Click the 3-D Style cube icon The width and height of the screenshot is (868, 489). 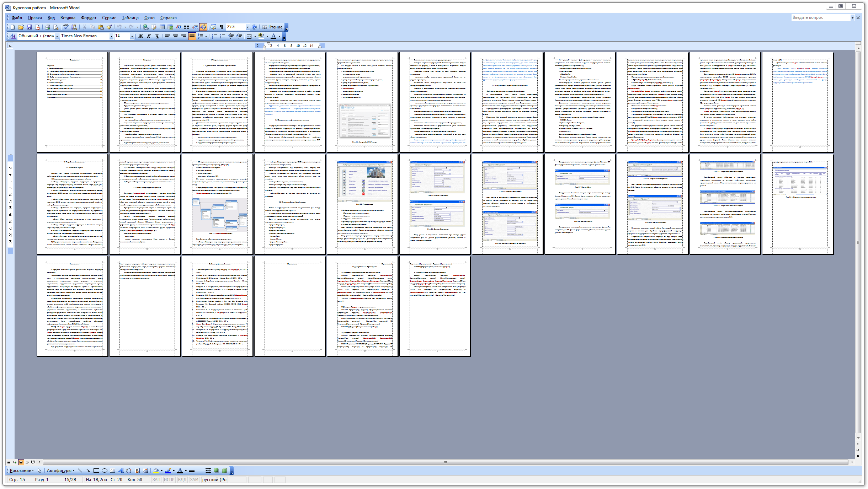point(224,471)
